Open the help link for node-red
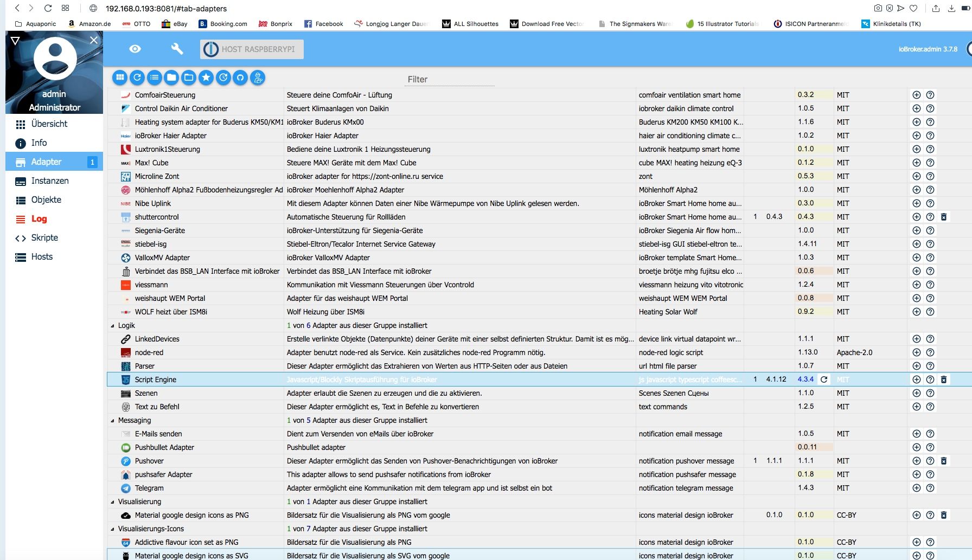972x560 pixels. [930, 352]
